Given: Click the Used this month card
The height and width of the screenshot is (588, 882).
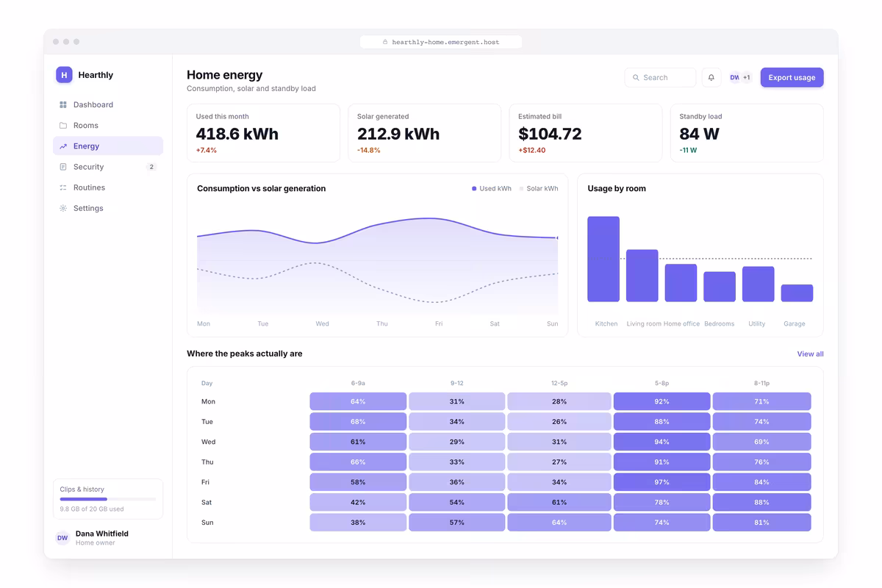Looking at the screenshot, I should coord(263,133).
